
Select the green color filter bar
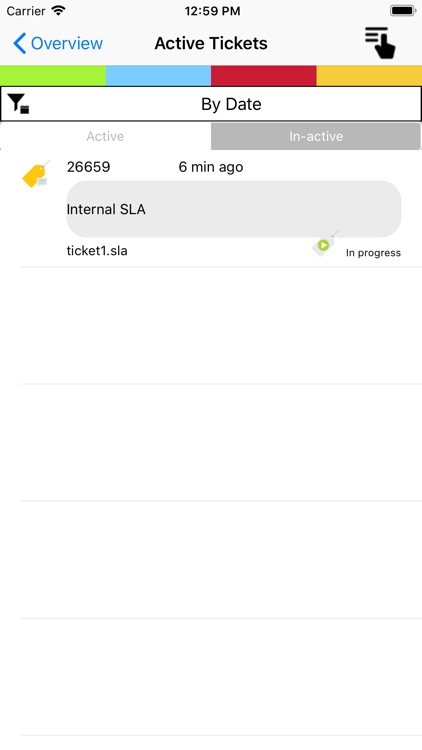pyautogui.click(x=53, y=76)
